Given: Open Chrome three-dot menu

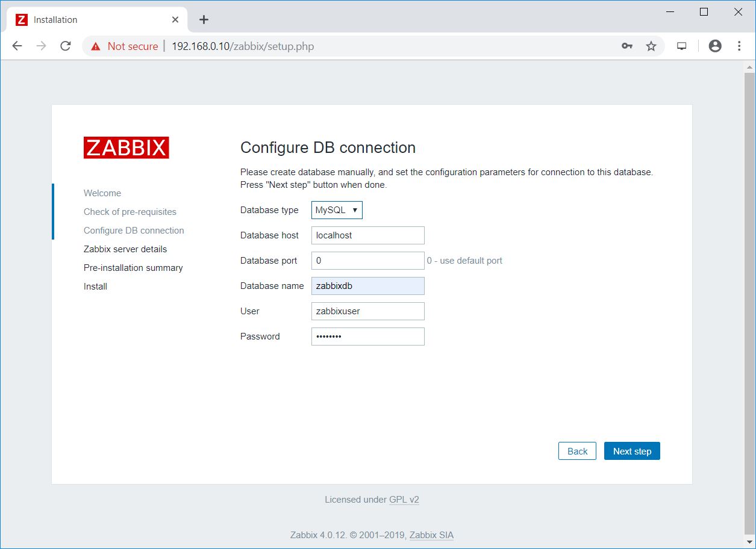Looking at the screenshot, I should coord(739,46).
